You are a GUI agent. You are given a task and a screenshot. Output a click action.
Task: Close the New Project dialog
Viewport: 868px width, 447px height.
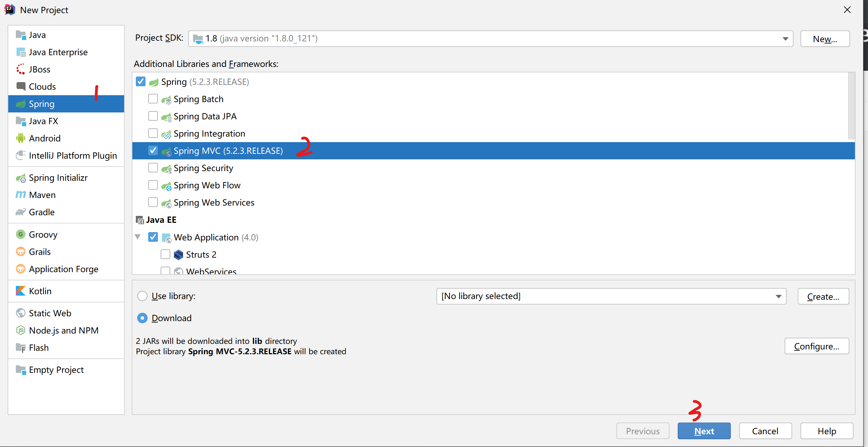coord(847,10)
